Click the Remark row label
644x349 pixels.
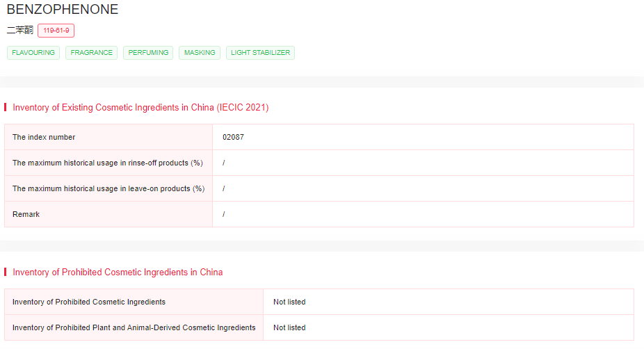pyautogui.click(x=26, y=214)
